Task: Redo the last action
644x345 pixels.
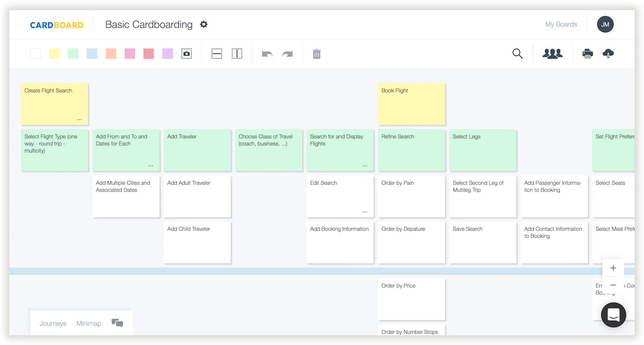Action: click(x=287, y=54)
